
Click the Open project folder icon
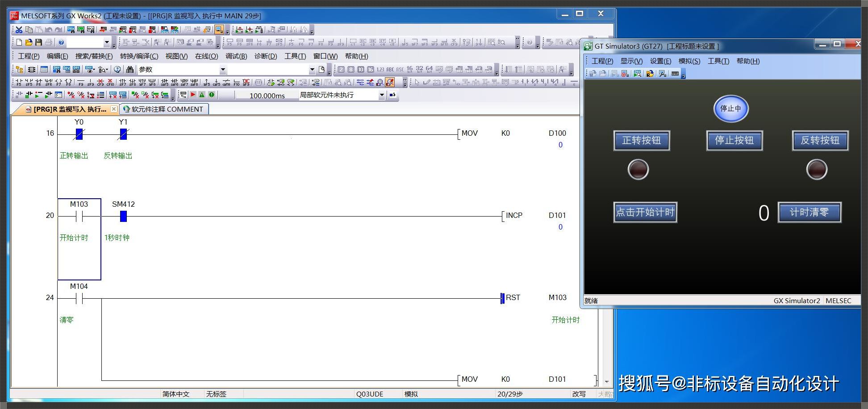coord(29,42)
